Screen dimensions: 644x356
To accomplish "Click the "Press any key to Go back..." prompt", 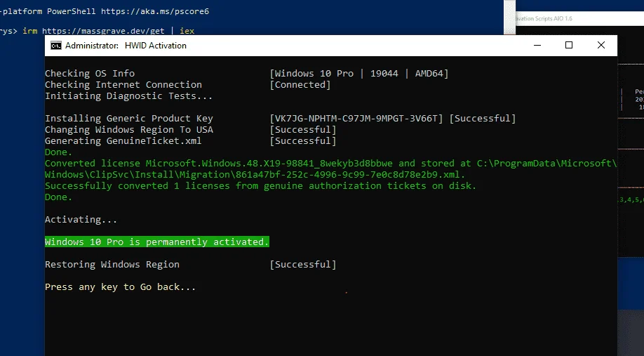I will point(121,287).
